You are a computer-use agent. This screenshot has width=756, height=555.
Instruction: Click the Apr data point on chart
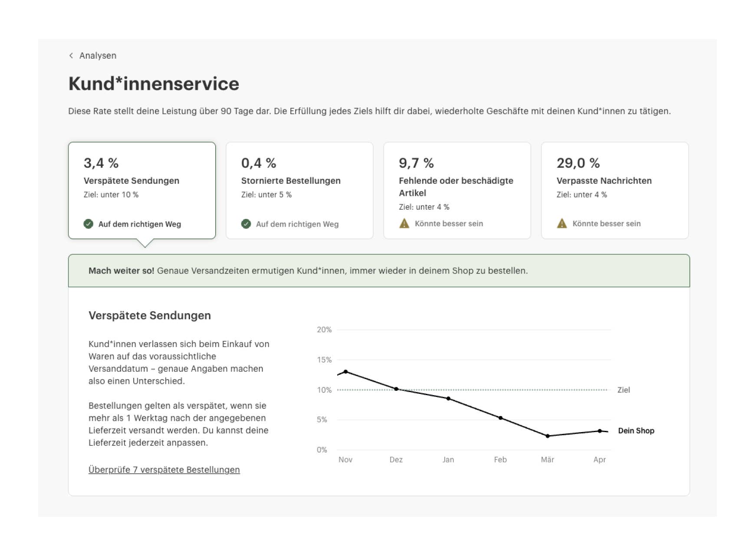(x=600, y=431)
